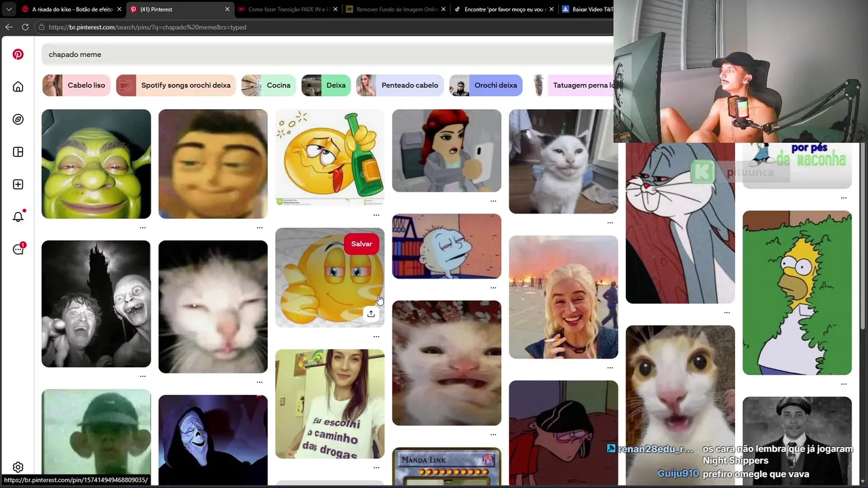868x488 pixels.
Task: Filter by 'Spotify songs orochi deixa' chip
Action: point(176,85)
